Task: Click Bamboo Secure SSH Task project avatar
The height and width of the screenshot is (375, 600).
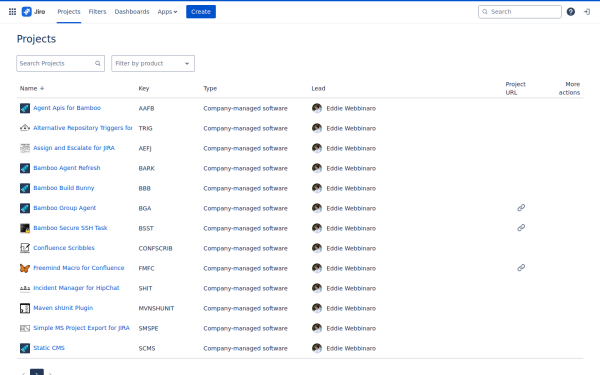Action: [25, 228]
